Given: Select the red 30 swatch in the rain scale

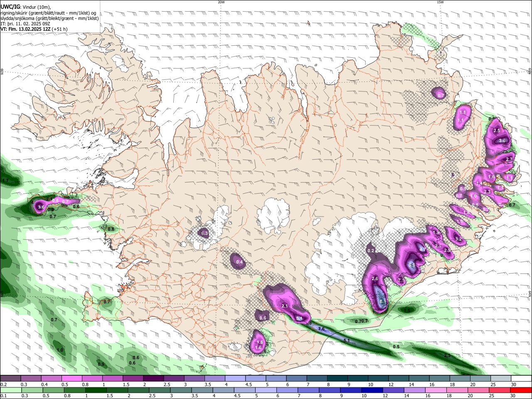Looking at the screenshot, I should [x=520, y=390].
